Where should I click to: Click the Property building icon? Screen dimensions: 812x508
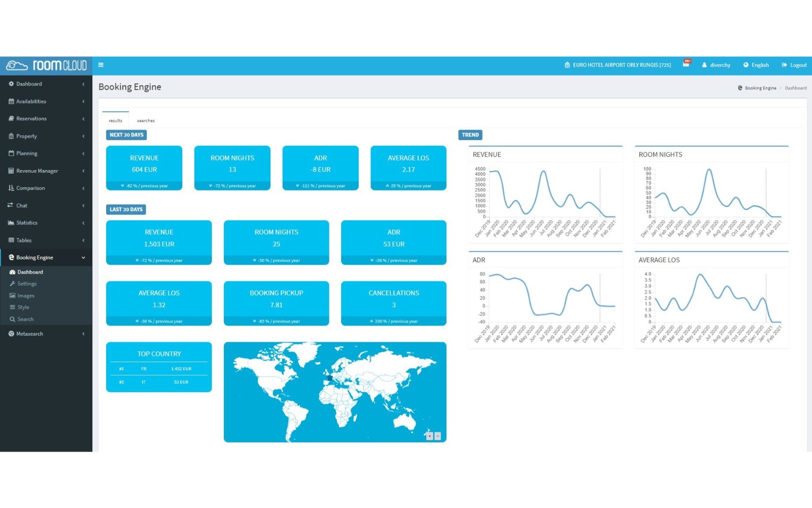[11, 136]
